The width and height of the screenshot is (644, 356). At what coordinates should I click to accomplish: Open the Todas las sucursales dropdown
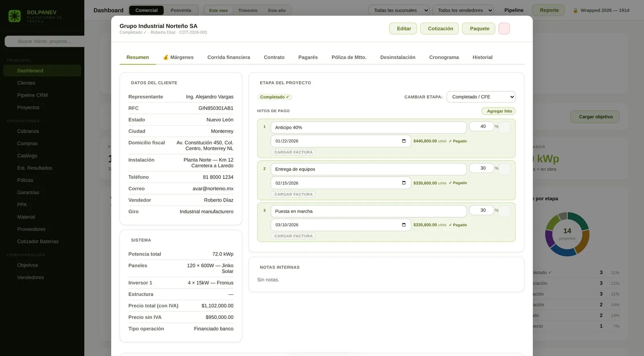pos(399,10)
